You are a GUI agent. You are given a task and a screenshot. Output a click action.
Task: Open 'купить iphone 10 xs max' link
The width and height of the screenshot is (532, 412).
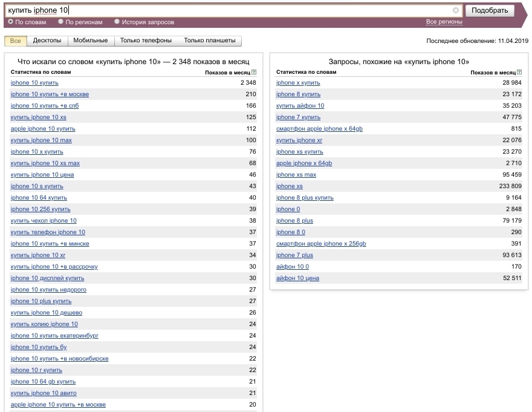point(45,163)
